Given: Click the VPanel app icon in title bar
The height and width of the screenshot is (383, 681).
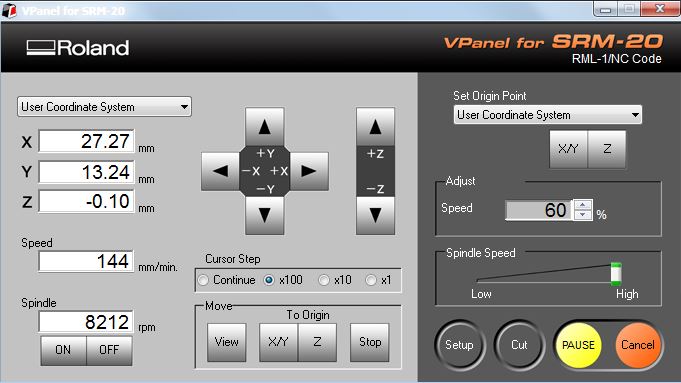Looking at the screenshot, I should 9,10.
